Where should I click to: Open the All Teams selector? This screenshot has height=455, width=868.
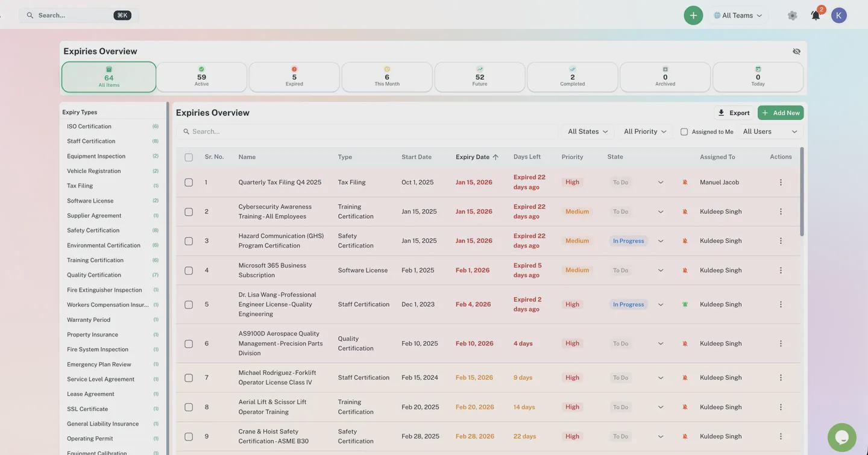pos(738,16)
